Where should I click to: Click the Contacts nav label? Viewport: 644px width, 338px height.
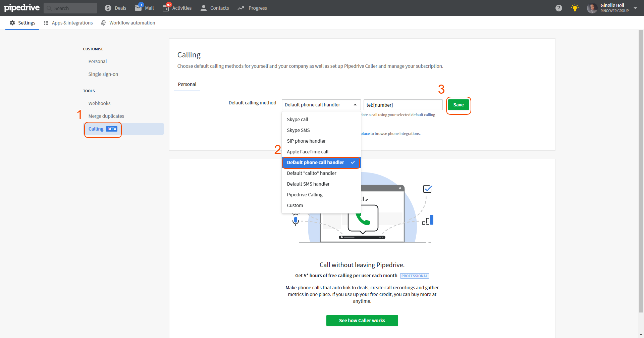[x=220, y=8]
